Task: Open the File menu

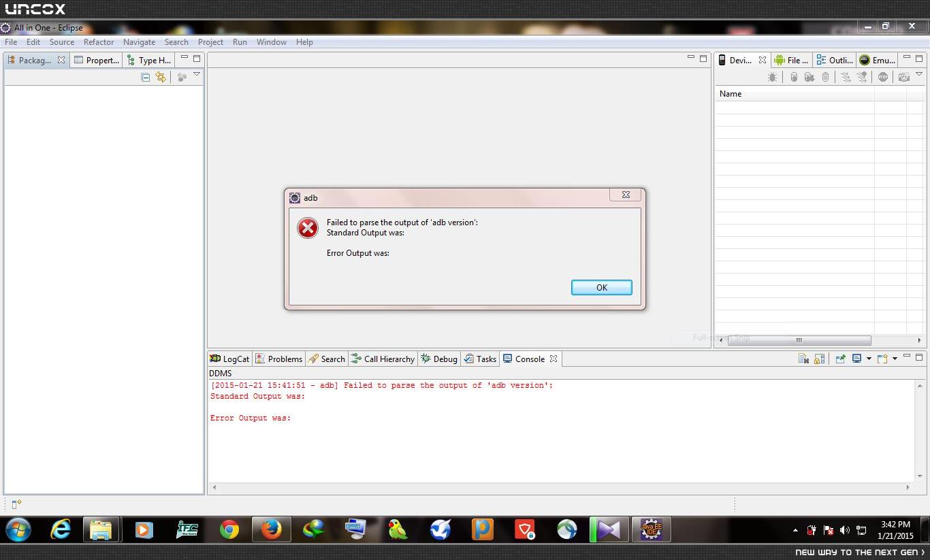Action: click(x=11, y=42)
